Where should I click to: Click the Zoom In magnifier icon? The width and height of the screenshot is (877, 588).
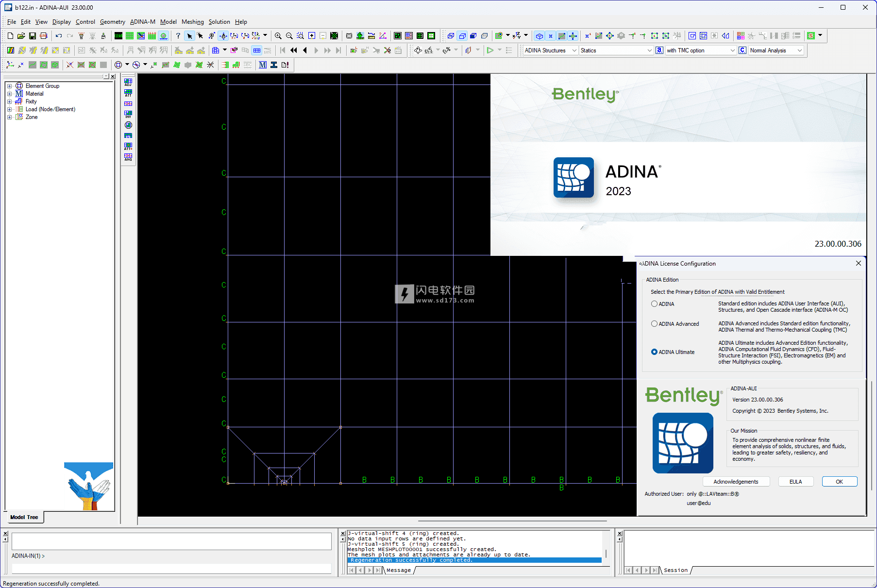click(x=278, y=36)
